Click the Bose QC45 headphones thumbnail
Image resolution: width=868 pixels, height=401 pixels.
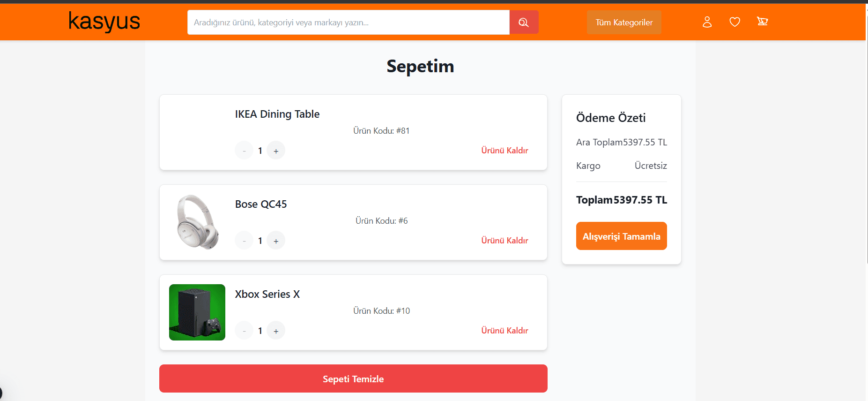197,222
